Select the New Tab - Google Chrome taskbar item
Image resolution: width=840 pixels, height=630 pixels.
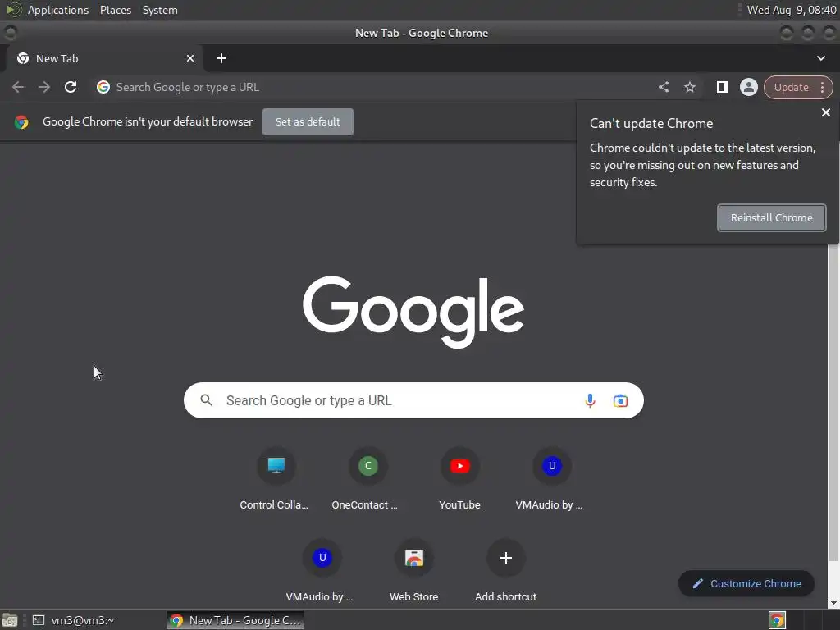click(235, 620)
